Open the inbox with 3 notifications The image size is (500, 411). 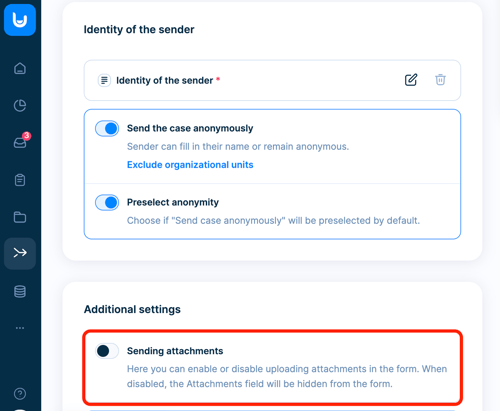tap(21, 141)
